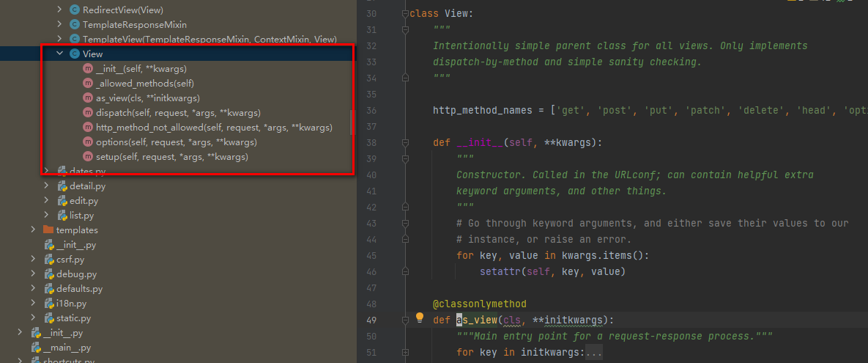Image resolution: width=868 pixels, height=363 pixels.
Task: Fold the class docstring starting on line 31
Action: click(x=405, y=29)
